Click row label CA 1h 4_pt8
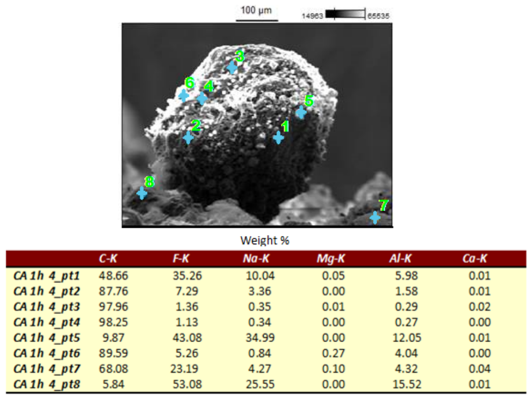This screenshot has height=399, width=532. [47, 385]
